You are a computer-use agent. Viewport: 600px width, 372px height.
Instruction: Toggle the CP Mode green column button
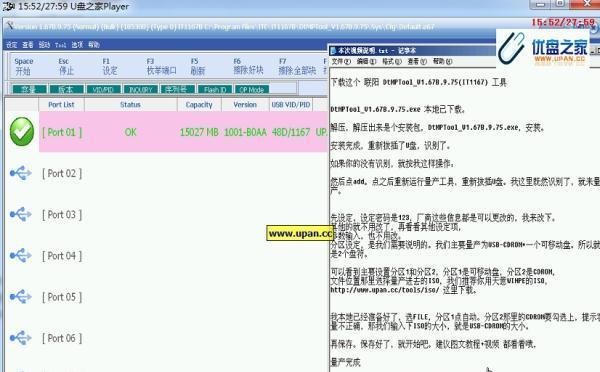(x=252, y=90)
